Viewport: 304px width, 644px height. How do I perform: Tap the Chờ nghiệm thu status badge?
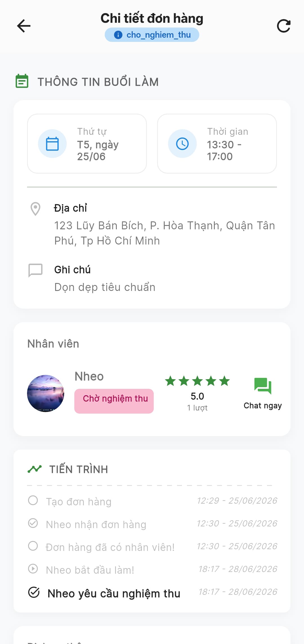pyautogui.click(x=114, y=401)
